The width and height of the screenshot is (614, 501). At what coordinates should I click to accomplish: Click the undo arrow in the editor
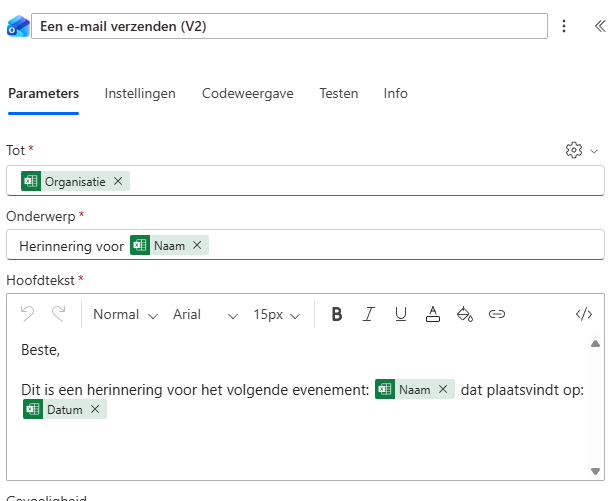pyautogui.click(x=27, y=314)
